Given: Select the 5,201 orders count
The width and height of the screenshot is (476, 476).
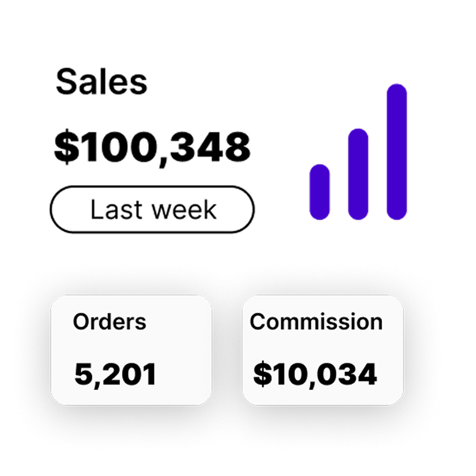Looking at the screenshot, I should [115, 374].
